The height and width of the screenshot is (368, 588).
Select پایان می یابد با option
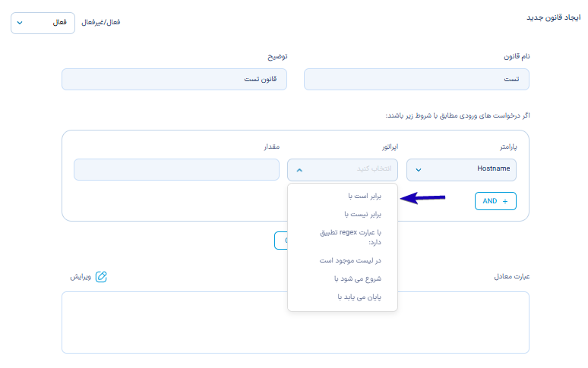(x=359, y=297)
